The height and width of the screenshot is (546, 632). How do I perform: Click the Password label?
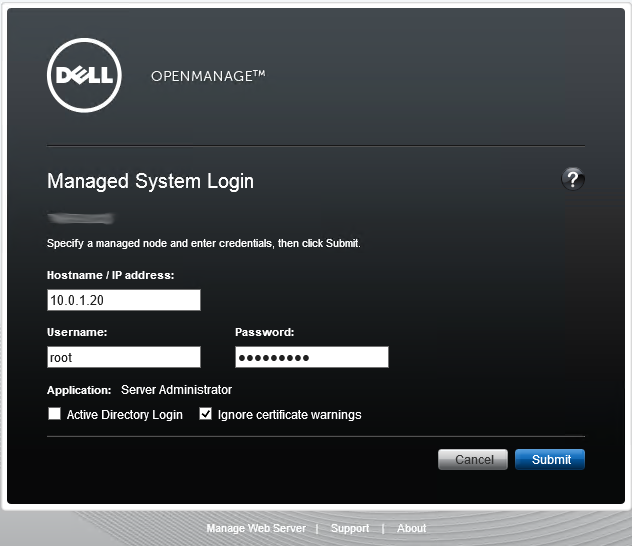265,332
